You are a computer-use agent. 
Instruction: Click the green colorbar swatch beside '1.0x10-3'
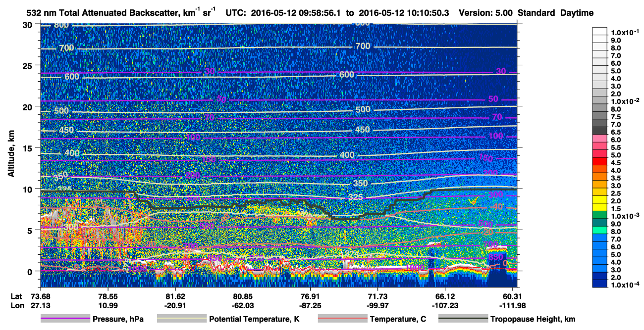point(600,216)
